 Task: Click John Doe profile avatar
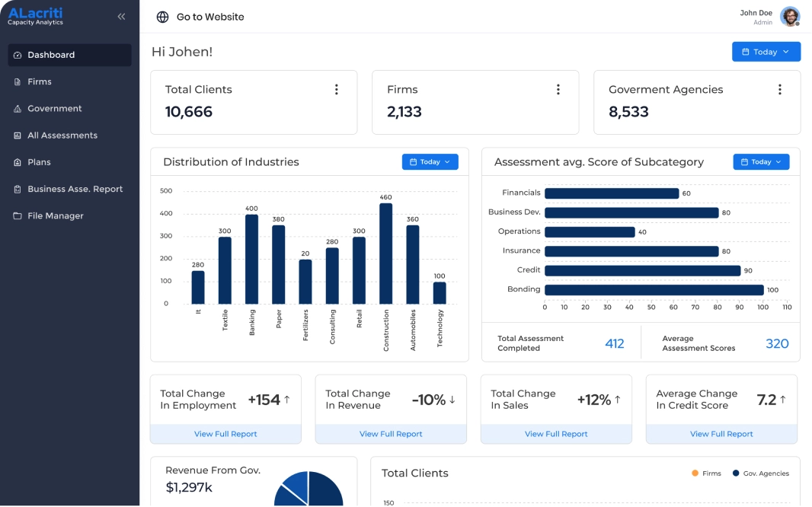coord(790,17)
